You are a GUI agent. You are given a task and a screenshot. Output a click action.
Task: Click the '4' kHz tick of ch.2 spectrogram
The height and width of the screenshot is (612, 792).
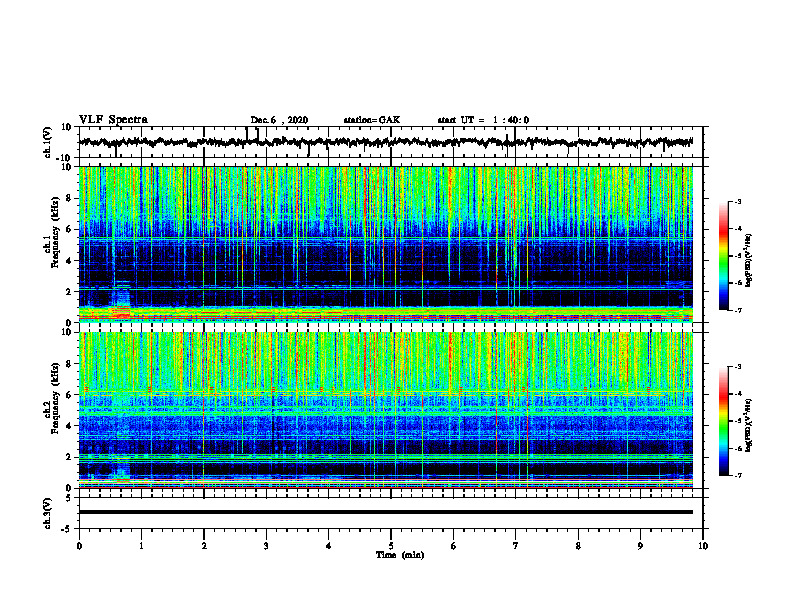[x=69, y=426]
